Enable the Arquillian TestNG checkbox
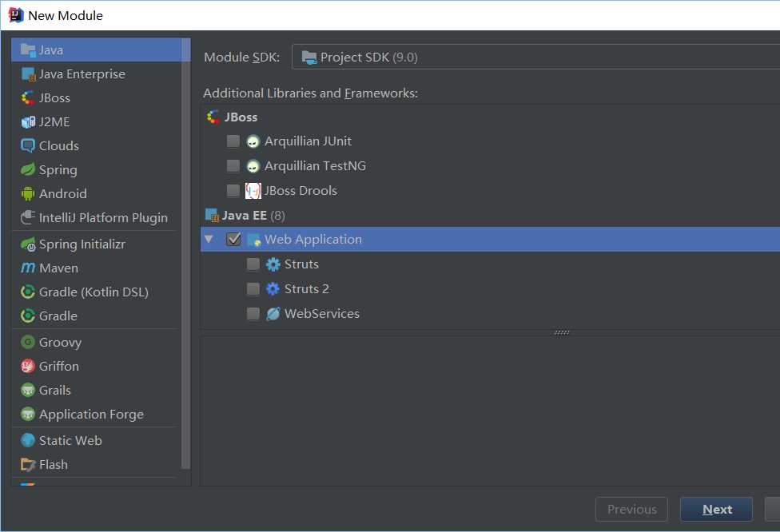This screenshot has width=780, height=532. point(233,165)
